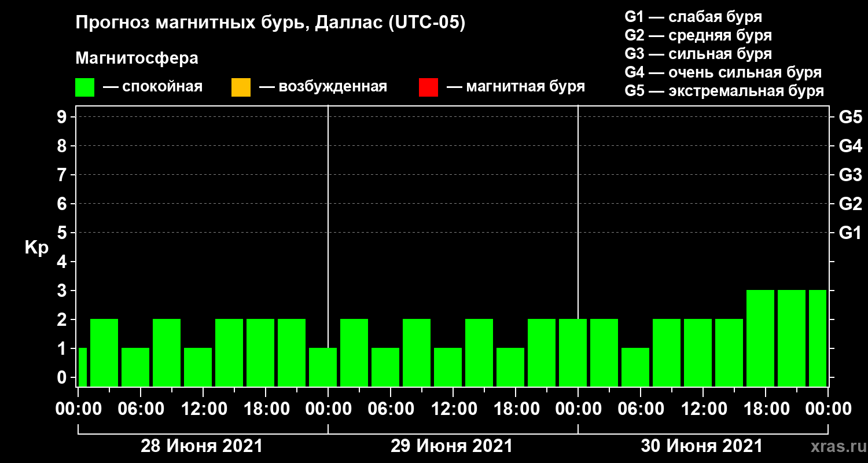
Task: Click the narrow first bar at 00:00 28 Июня
Action: (82, 367)
